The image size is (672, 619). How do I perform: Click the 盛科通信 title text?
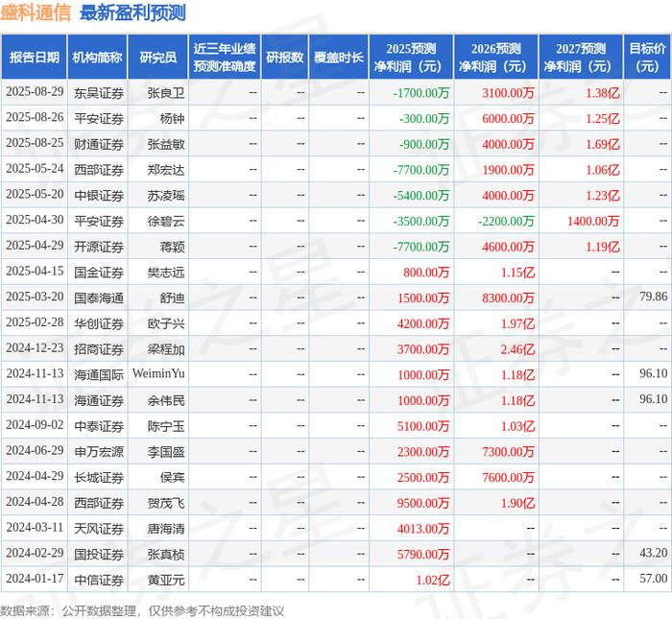(x=36, y=12)
